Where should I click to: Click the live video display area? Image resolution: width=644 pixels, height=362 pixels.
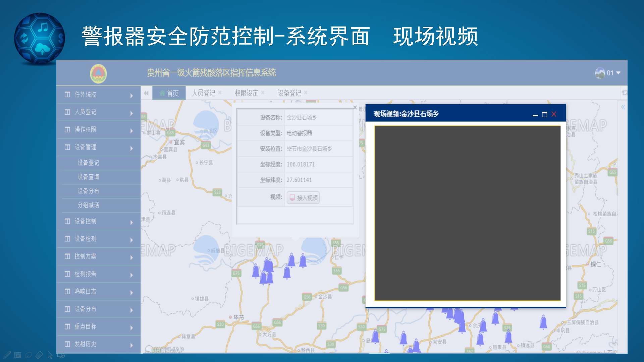467,213
